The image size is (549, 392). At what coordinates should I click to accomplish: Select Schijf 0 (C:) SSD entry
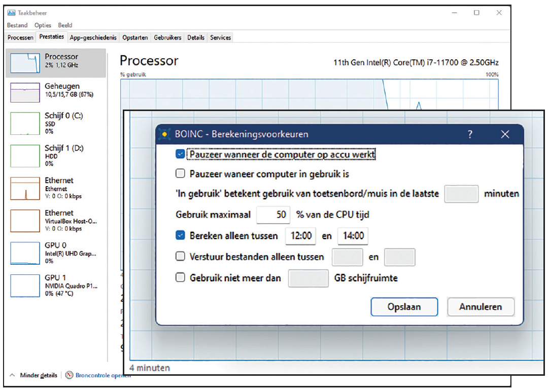tap(56, 123)
